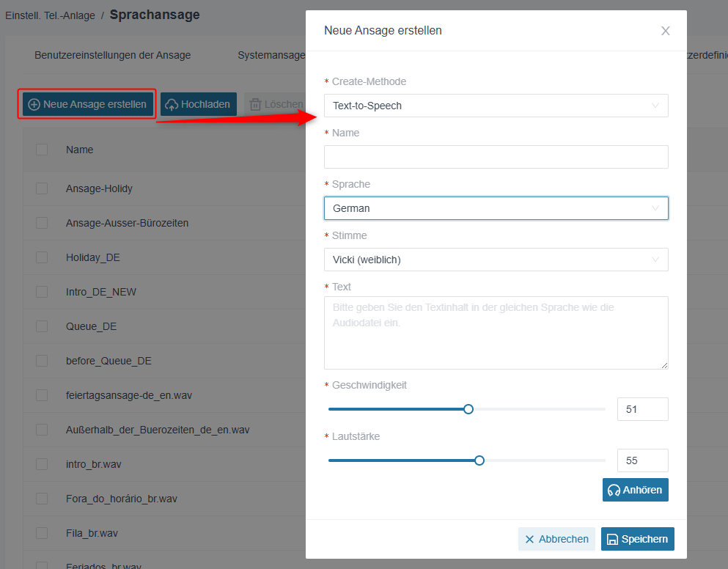728x569 pixels.
Task: Check the box for Intro_DE_NEW
Action: 42,292
